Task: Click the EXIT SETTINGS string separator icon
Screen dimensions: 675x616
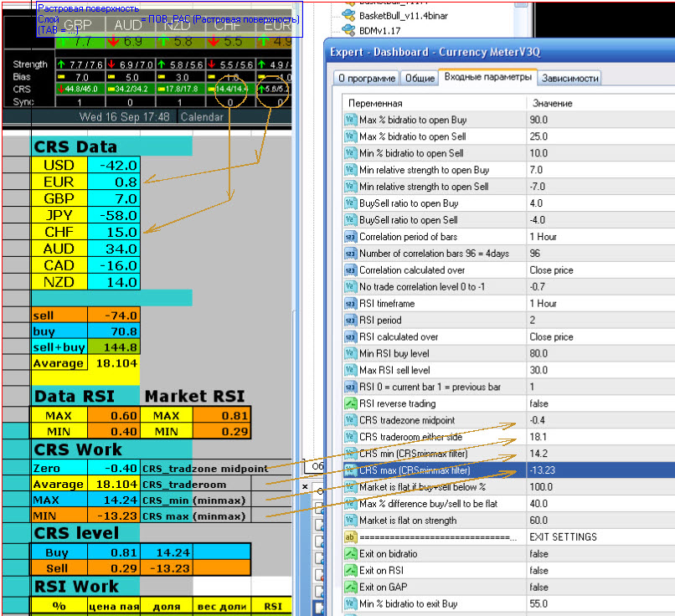Action: pos(350,537)
